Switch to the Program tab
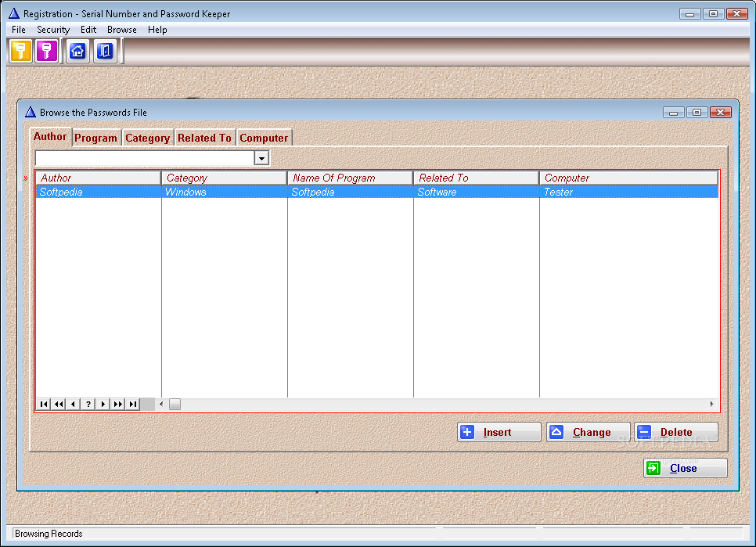Viewport: 756px width, 547px height. 96,139
